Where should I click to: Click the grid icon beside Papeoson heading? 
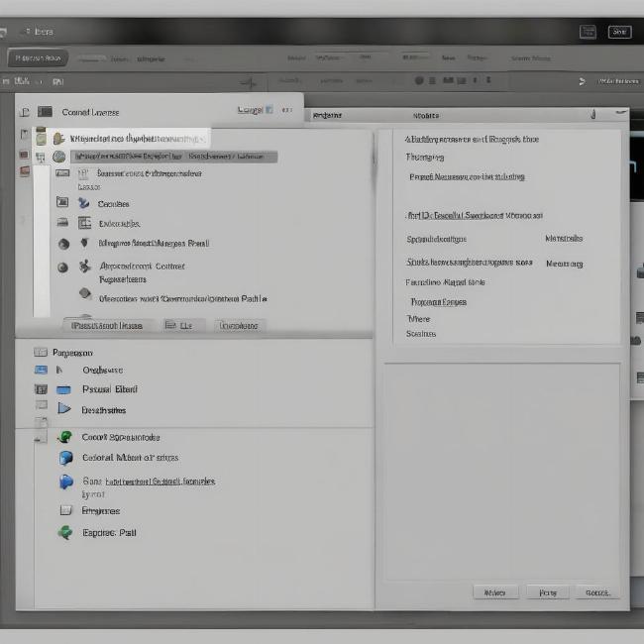(41, 352)
